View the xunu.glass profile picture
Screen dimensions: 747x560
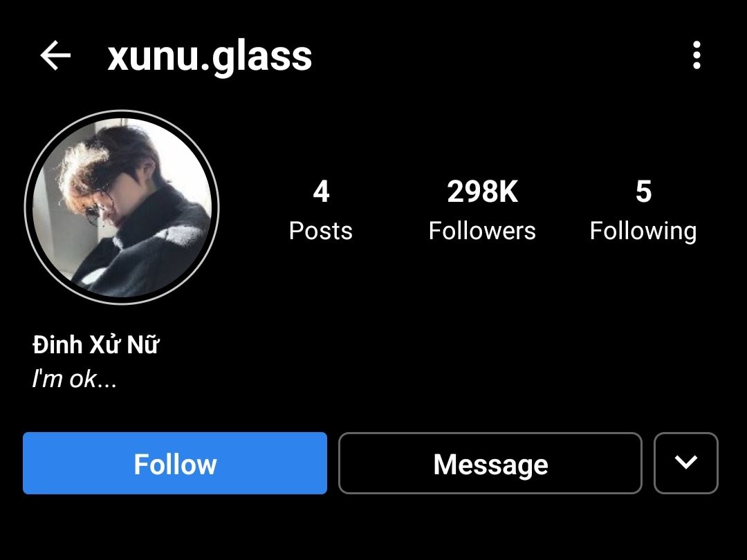point(122,207)
